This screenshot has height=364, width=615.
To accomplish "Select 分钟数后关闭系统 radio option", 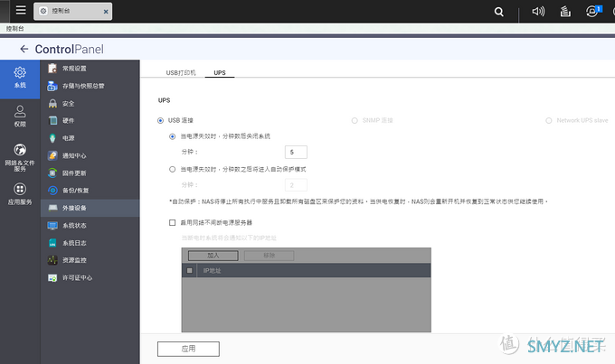I will [172, 136].
